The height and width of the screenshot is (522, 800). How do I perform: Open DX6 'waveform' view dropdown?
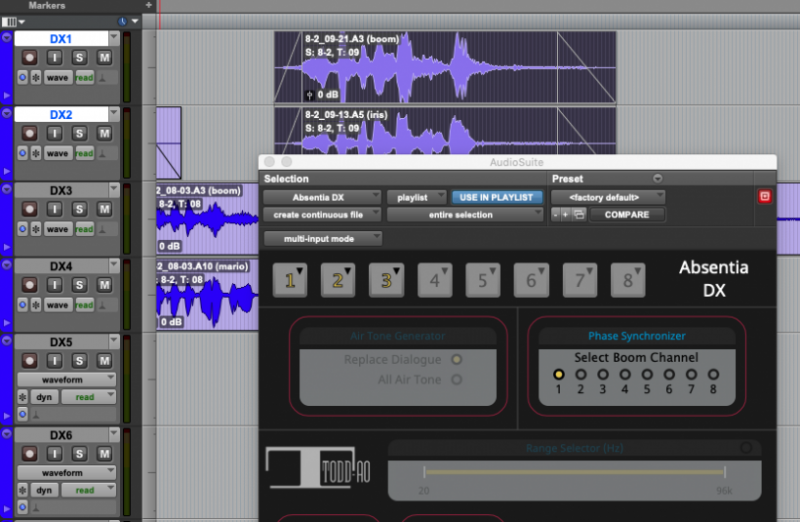[67, 473]
